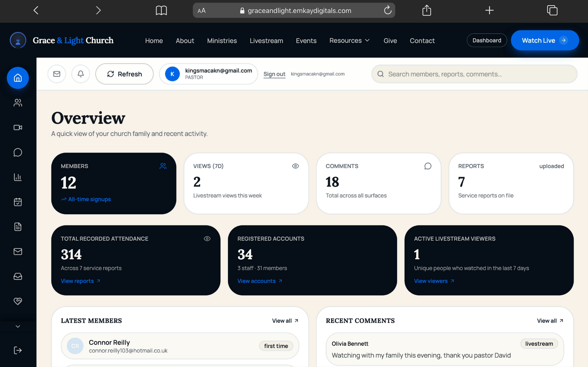Open the notifications bell icon

(x=81, y=74)
